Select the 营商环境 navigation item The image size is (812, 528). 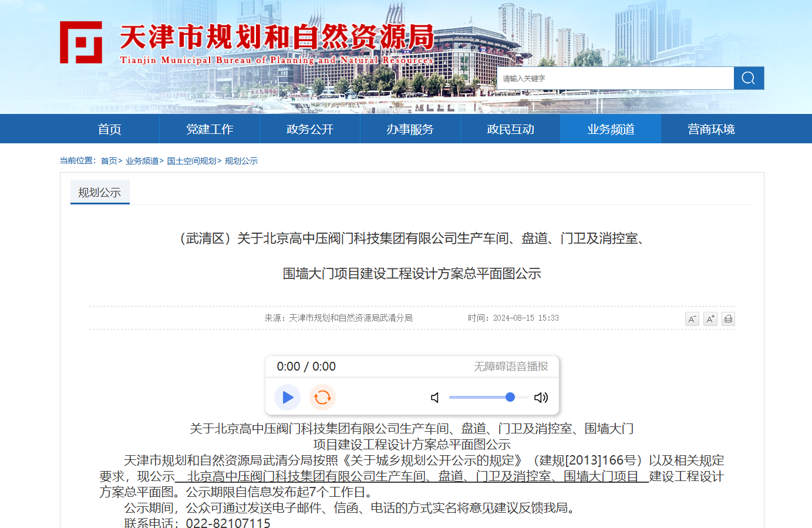[x=711, y=129]
